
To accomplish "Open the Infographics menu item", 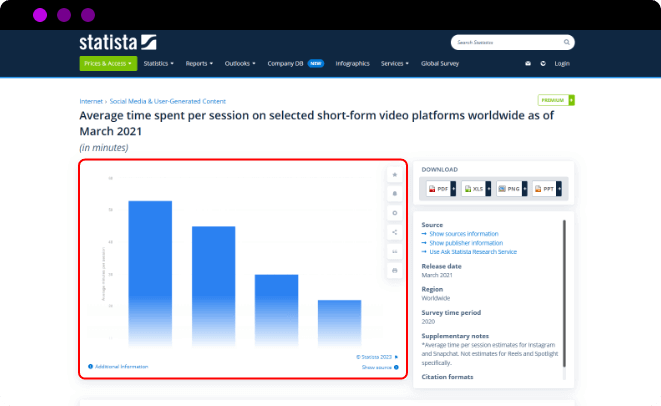I will [352, 63].
